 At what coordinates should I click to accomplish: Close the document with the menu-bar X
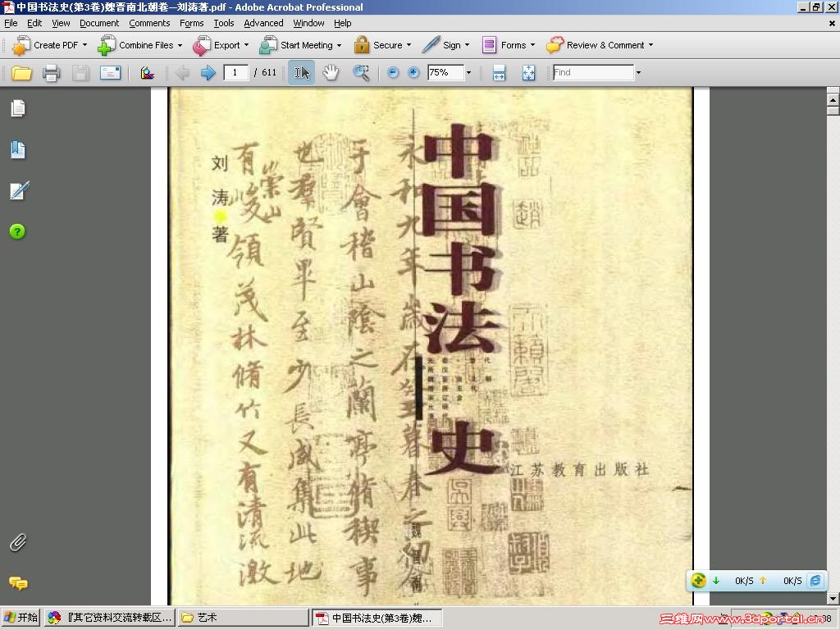[832, 23]
